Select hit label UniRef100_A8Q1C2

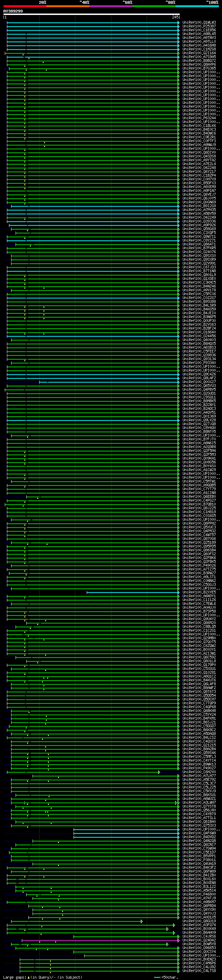click(199, 676)
